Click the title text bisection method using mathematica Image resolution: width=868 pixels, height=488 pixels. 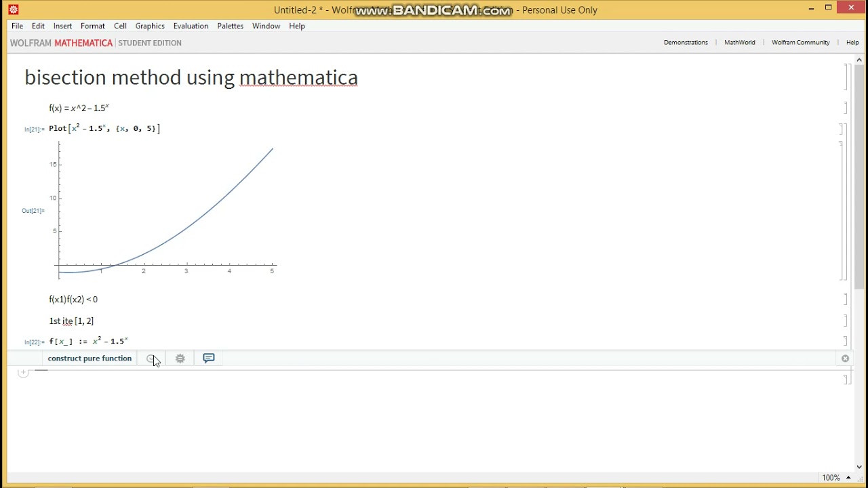191,77
